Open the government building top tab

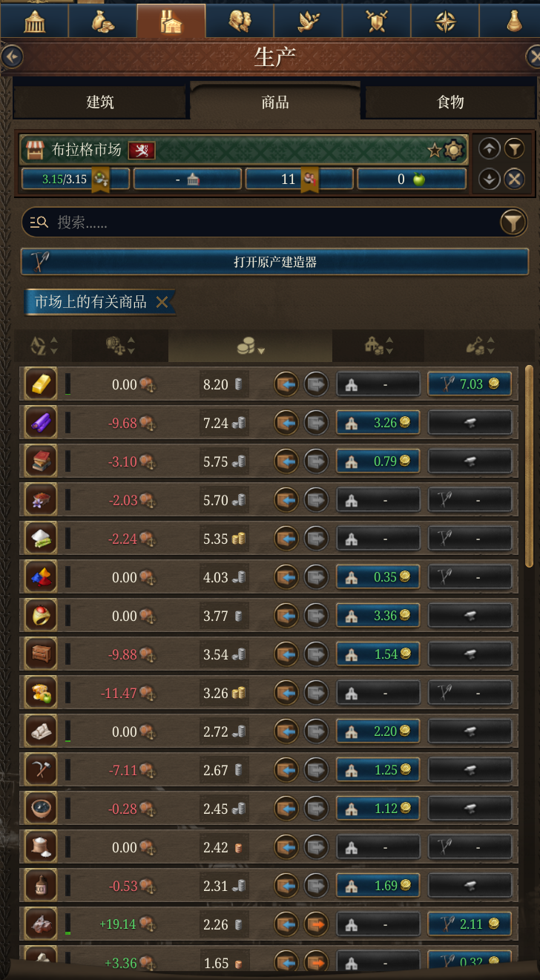click(34, 21)
